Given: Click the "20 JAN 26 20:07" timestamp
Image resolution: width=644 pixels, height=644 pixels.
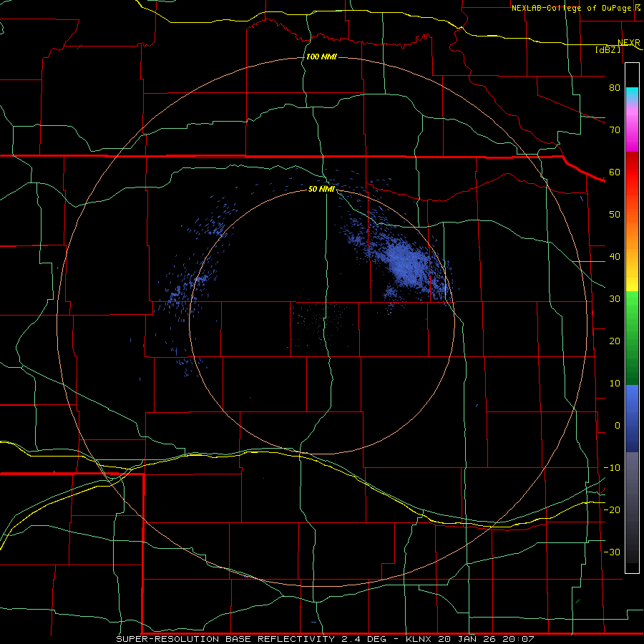Looking at the screenshot, I should [487, 639].
